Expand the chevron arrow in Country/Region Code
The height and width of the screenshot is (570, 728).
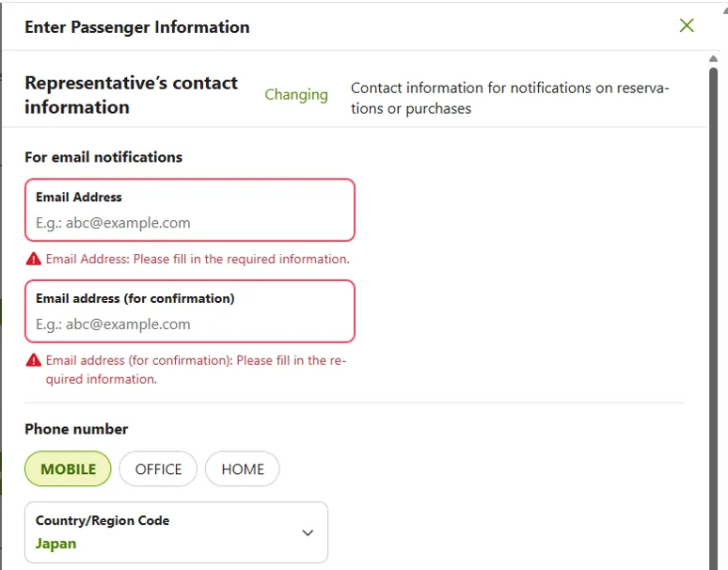pos(308,532)
